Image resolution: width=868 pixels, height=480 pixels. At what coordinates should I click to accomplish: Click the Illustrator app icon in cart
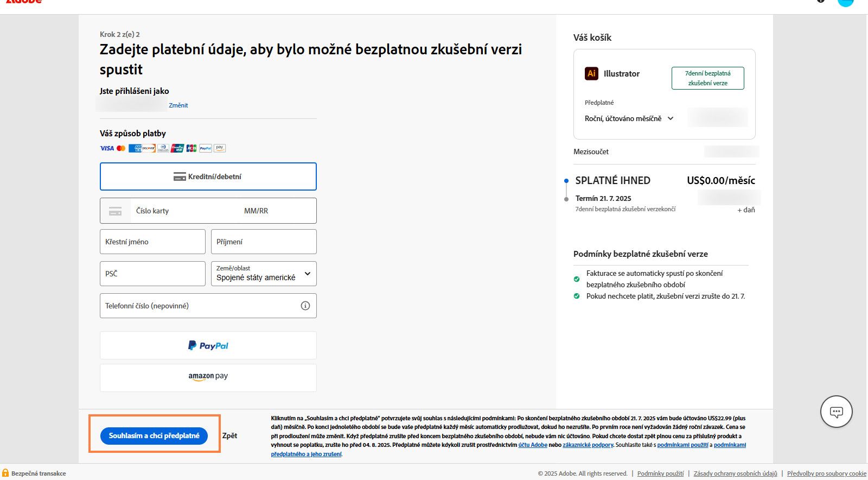(x=591, y=73)
